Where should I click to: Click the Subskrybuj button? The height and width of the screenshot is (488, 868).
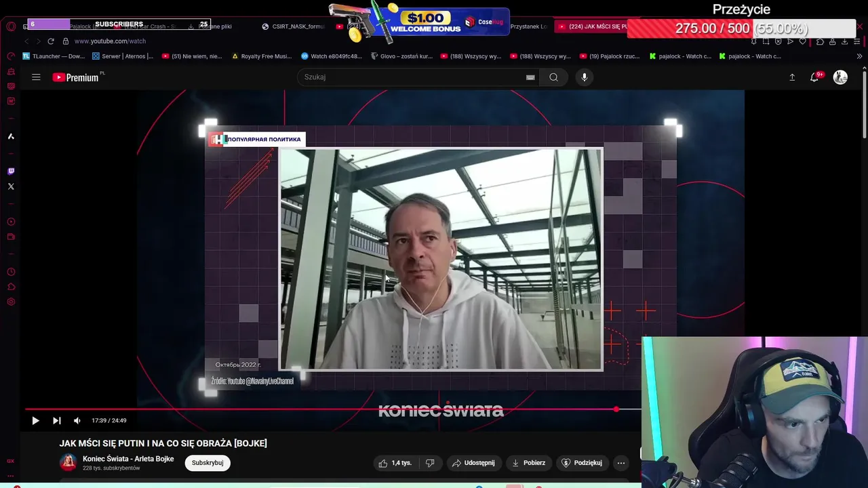pos(208,463)
